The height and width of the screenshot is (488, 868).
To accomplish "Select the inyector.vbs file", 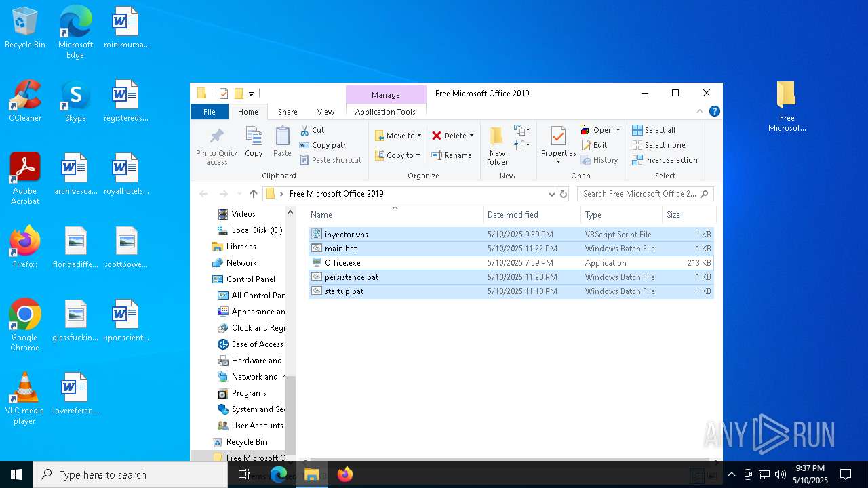I will click(511, 234).
